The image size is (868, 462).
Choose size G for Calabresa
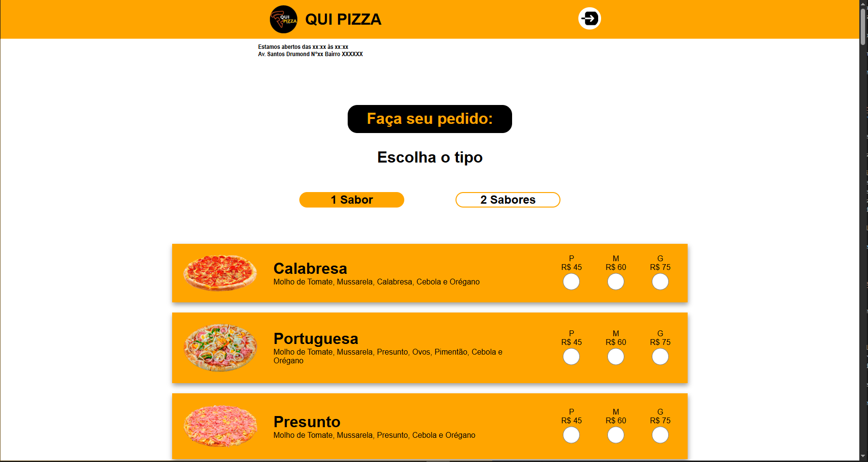tap(660, 282)
